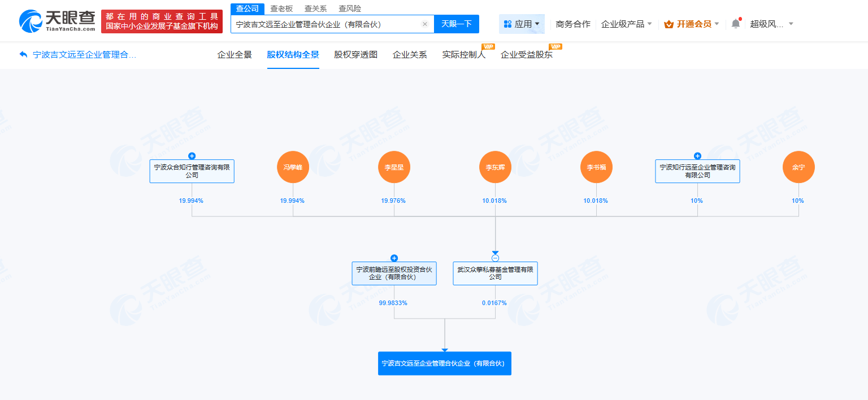
Task: Click the 冯擎峰 shareholder avatar
Action: click(293, 167)
